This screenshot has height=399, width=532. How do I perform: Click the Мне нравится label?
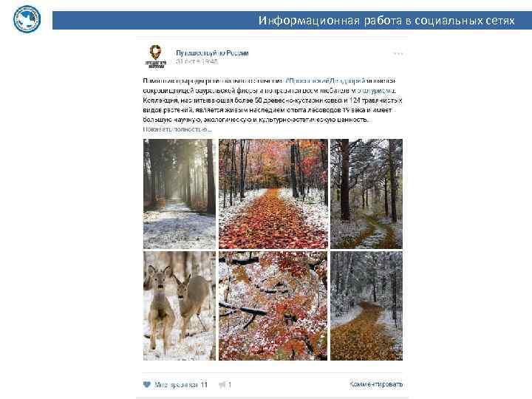click(x=176, y=384)
